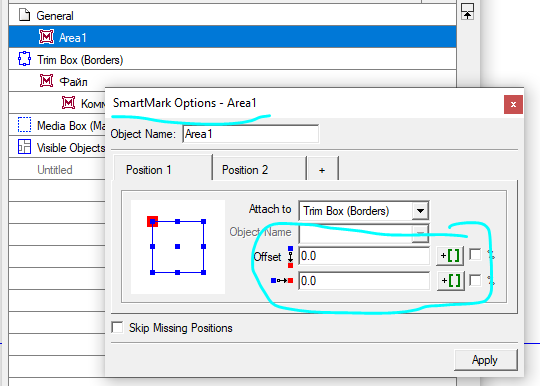This screenshot has height=386, width=540.
Task: Click the +[] button beside vertical offset
Action: pos(450,256)
